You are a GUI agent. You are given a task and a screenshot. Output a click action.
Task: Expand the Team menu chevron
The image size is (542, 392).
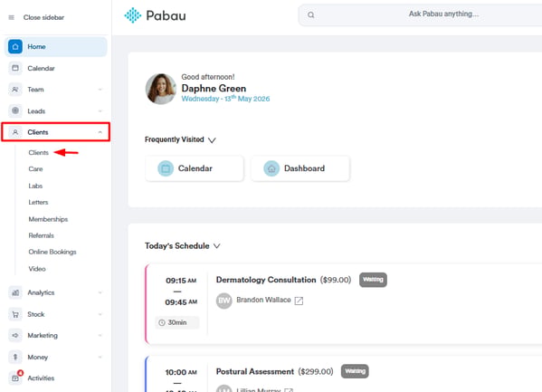point(100,90)
